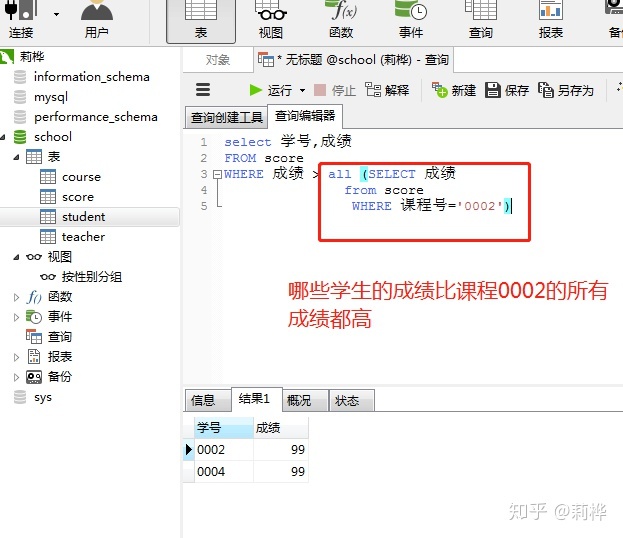Select 查询 folder in the tree

pyautogui.click(x=60, y=337)
